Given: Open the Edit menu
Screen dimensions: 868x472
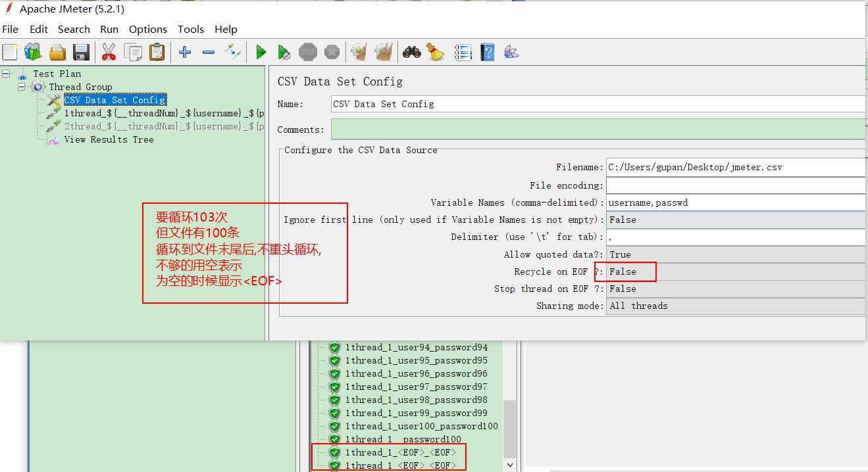Looking at the screenshot, I should 39,29.
